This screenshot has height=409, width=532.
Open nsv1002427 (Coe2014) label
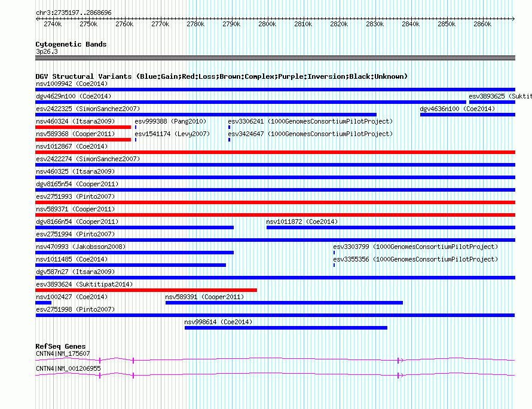tap(72, 297)
